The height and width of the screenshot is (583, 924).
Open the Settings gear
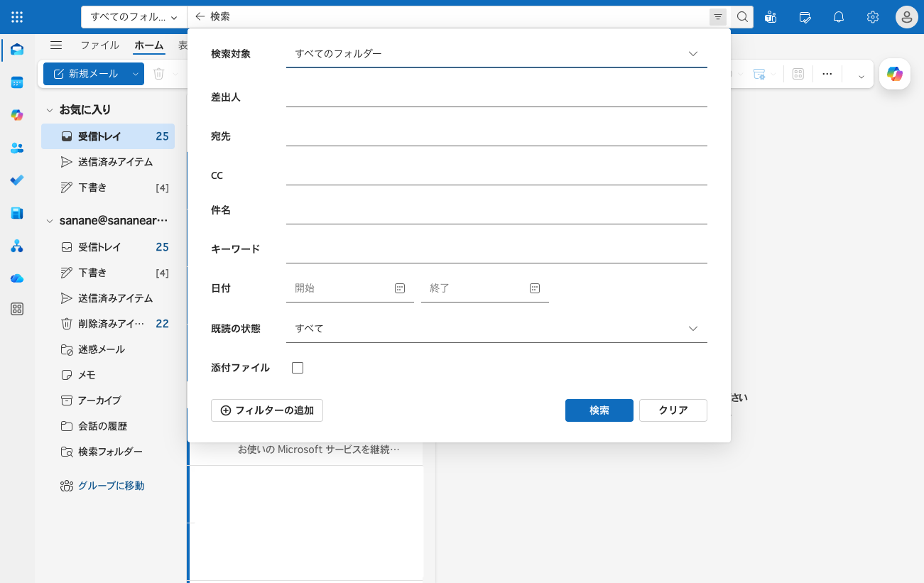873,17
